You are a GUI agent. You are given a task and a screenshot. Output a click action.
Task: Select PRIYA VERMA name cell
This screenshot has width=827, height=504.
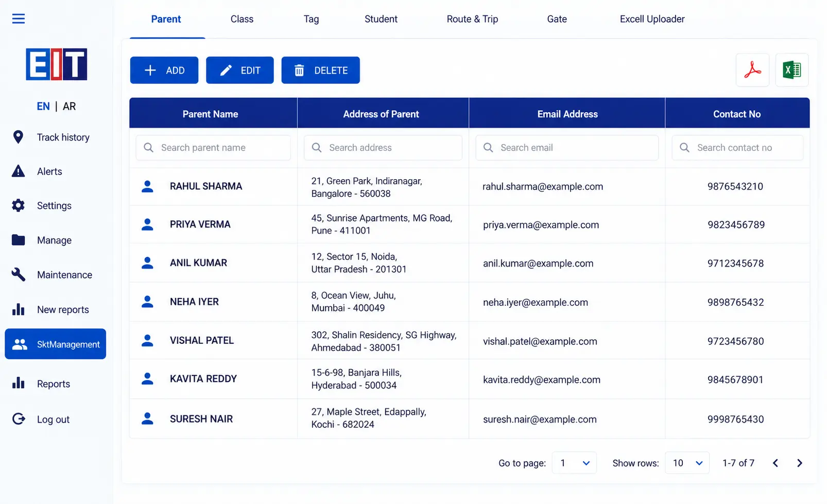click(200, 224)
